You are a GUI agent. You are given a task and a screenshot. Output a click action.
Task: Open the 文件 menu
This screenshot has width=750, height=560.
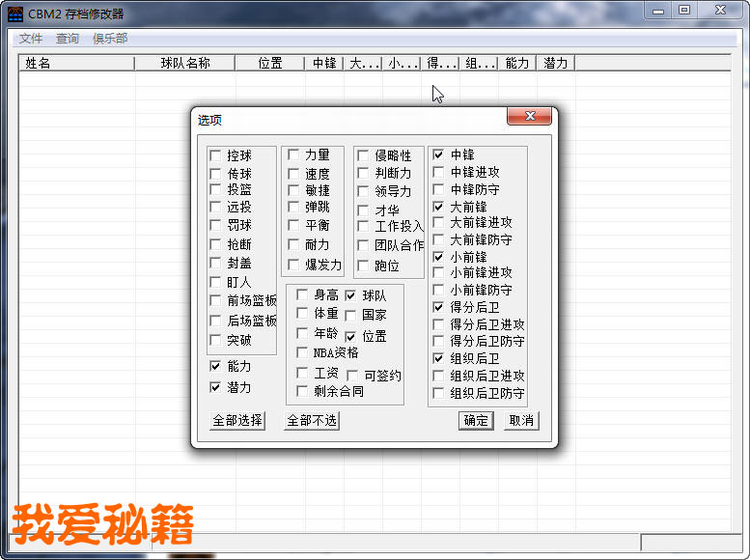click(31, 39)
